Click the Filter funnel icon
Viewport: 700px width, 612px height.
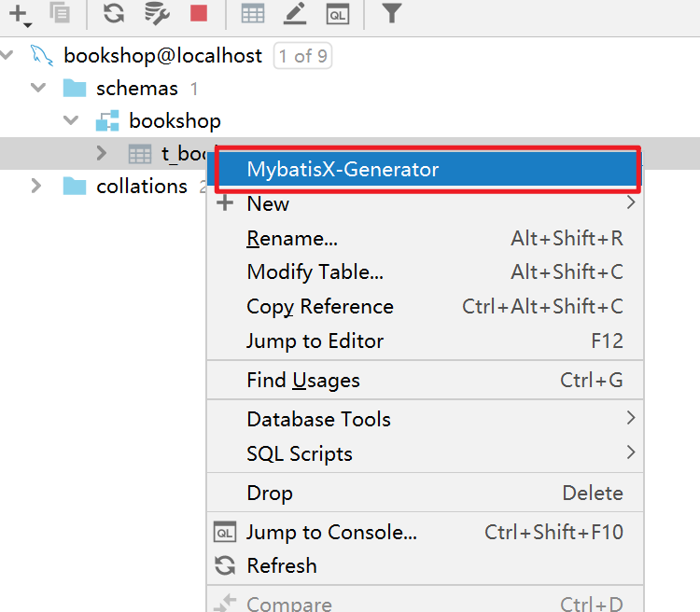click(x=391, y=12)
